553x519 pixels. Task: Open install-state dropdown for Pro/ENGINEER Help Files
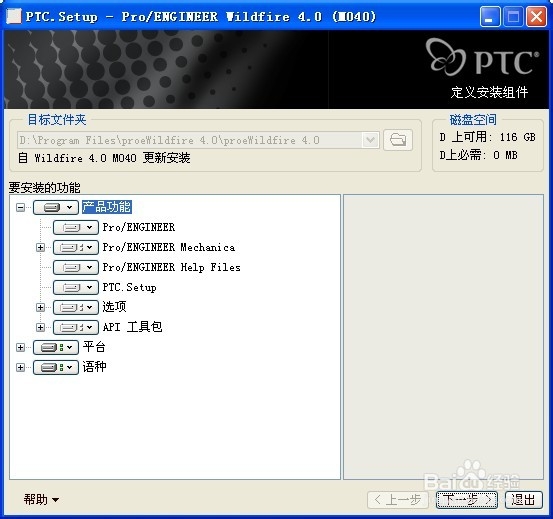[76, 268]
